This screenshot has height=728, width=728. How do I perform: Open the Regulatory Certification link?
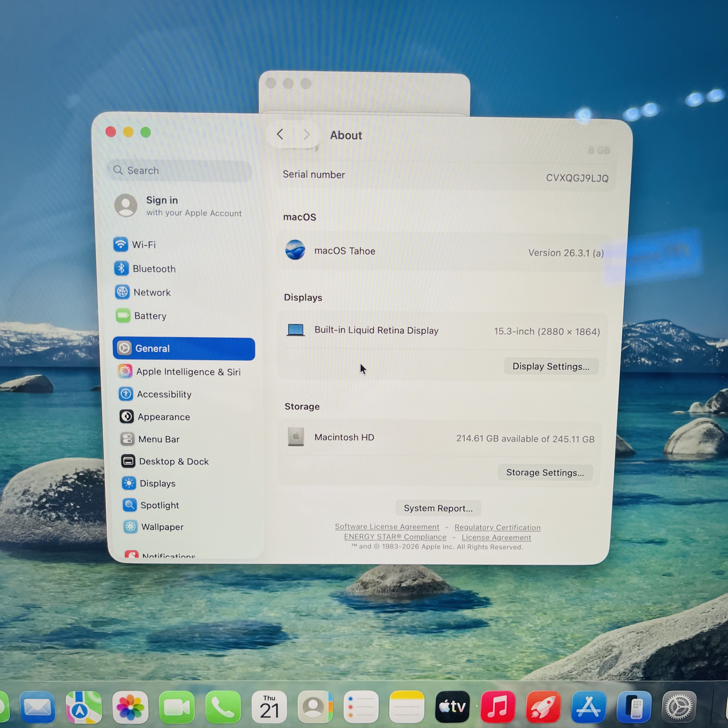click(497, 527)
